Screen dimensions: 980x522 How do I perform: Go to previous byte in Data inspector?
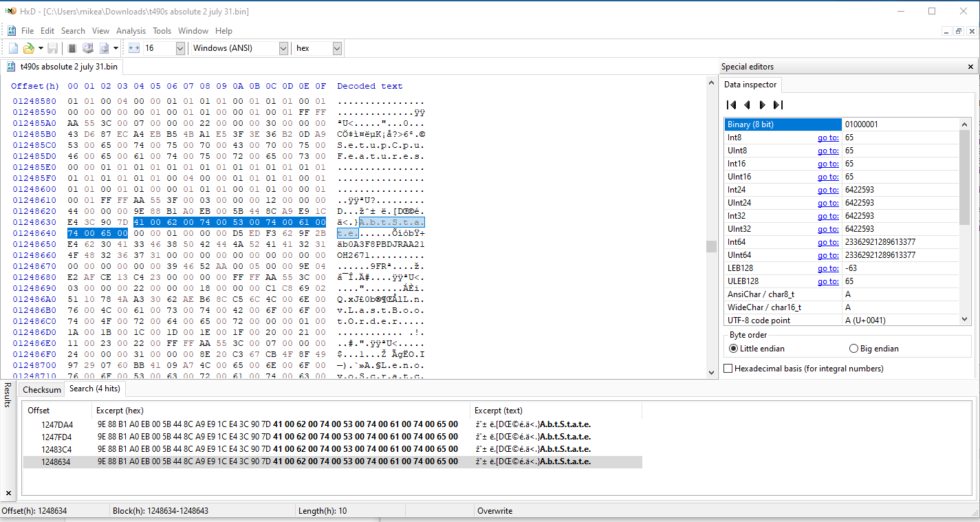(747, 105)
